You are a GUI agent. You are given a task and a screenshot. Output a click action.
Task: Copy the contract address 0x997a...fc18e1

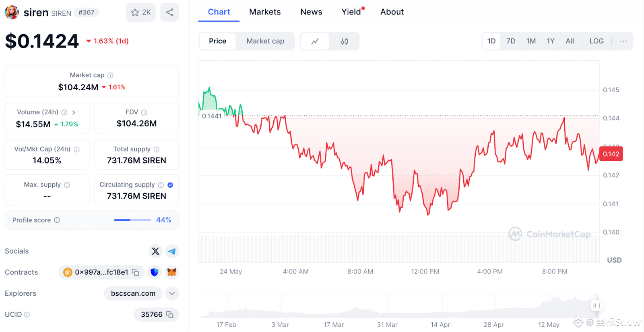[x=136, y=272]
